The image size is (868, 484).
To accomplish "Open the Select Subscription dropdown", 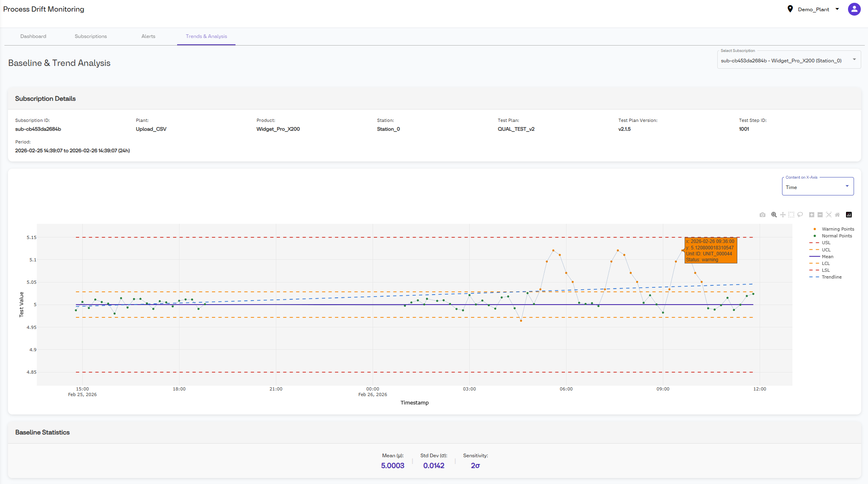I will [x=788, y=61].
